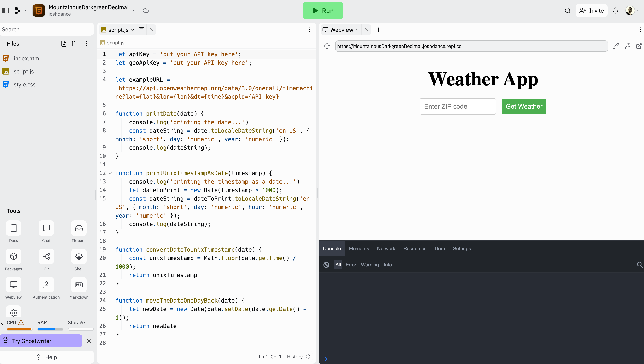This screenshot has height=364, width=644.
Task: Expand the resources usage chevron
Action: coord(2,325)
